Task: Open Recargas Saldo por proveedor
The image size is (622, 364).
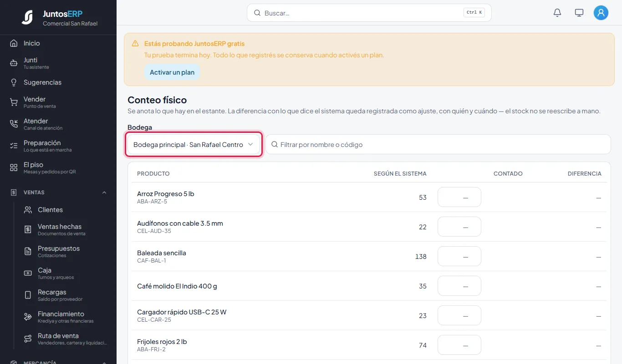Action: coord(65,295)
